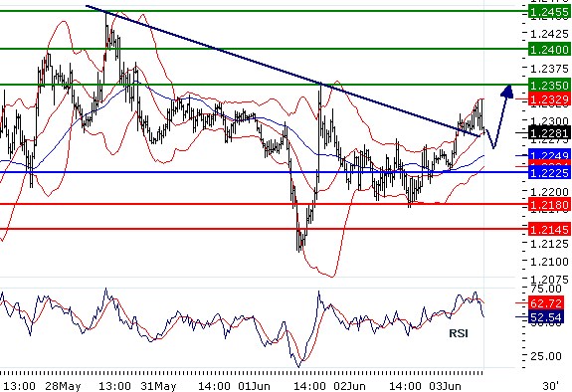Click the RSI blue 52.54 value label
The image size is (572, 392).
(546, 317)
